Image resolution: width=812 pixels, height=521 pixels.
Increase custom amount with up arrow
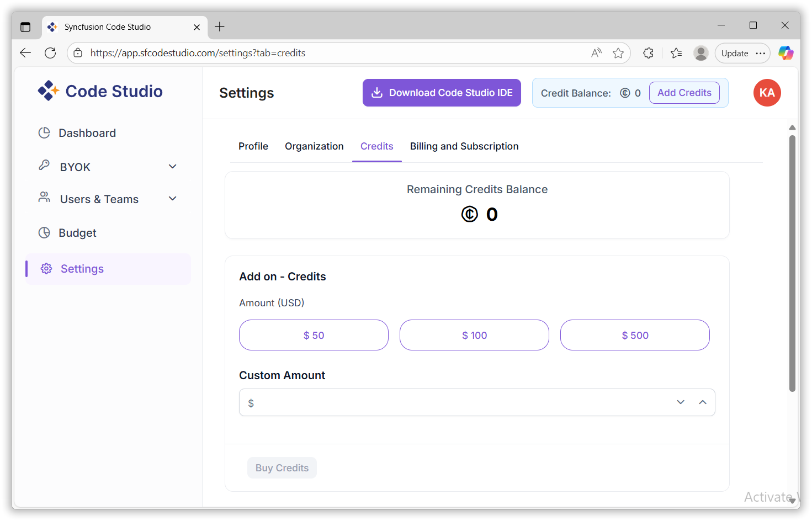pyautogui.click(x=703, y=402)
